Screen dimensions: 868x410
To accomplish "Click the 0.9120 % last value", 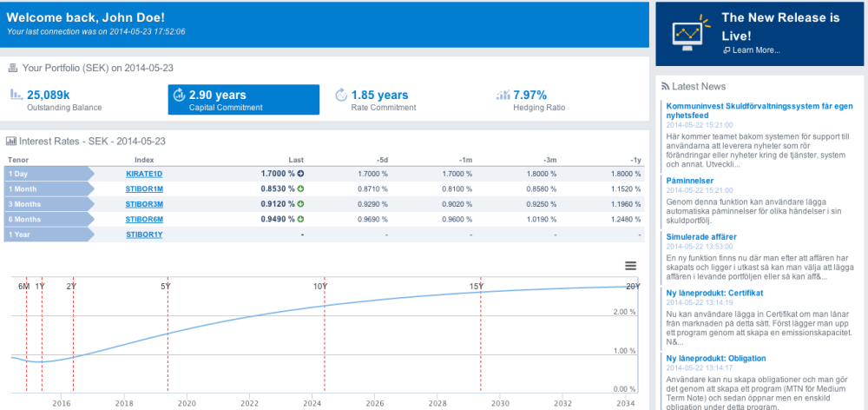I will click(278, 204).
